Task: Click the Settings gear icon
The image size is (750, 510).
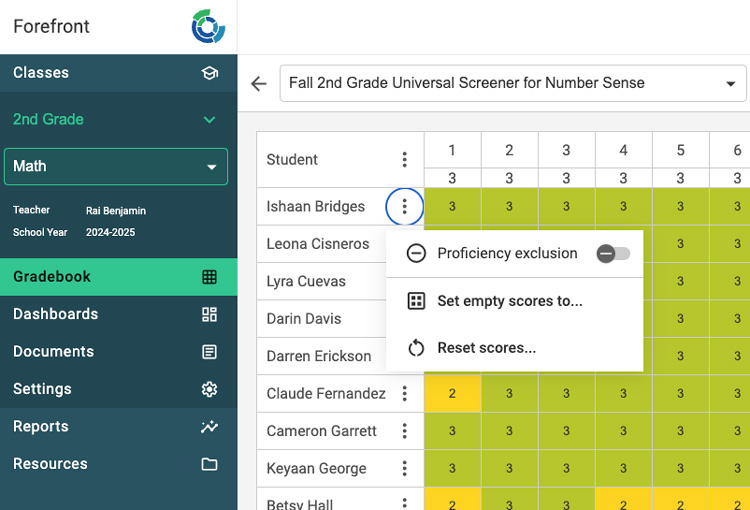Action: 210,389
